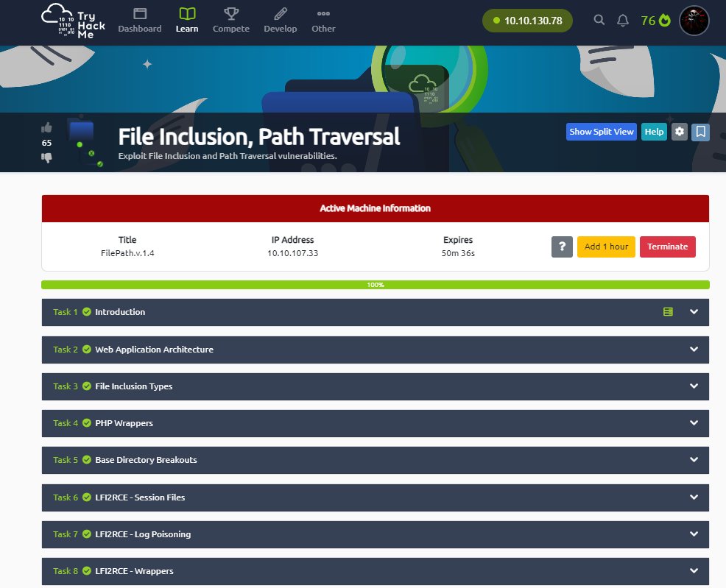Click the 76 streak flame icon
Screen dimensions: 726x588
click(x=655, y=21)
